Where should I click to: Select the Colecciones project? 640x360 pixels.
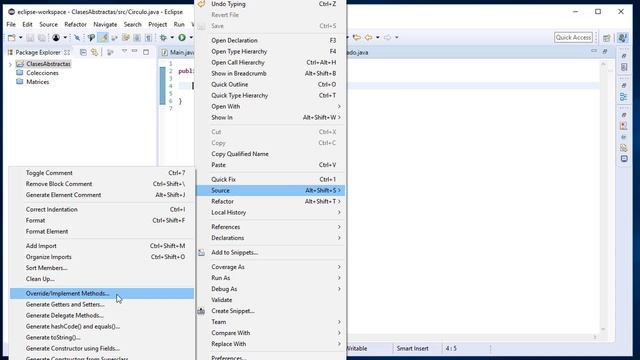point(42,73)
